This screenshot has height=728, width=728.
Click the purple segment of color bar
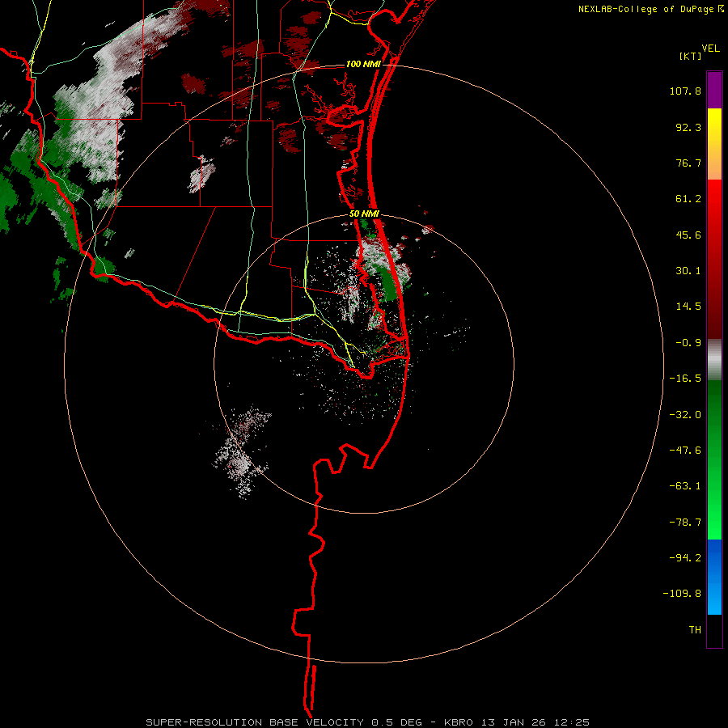pyautogui.click(x=714, y=90)
